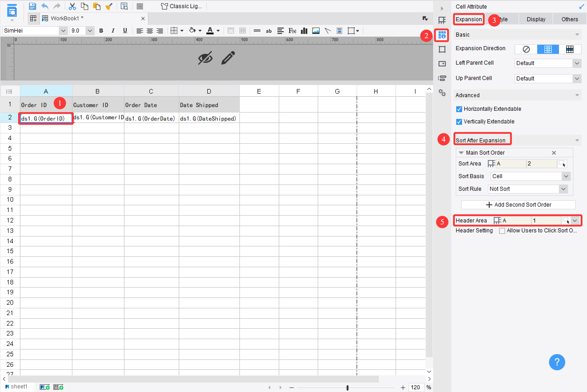The image size is (587, 392).
Task: Open font color picker A icon
Action: pyautogui.click(x=210, y=31)
